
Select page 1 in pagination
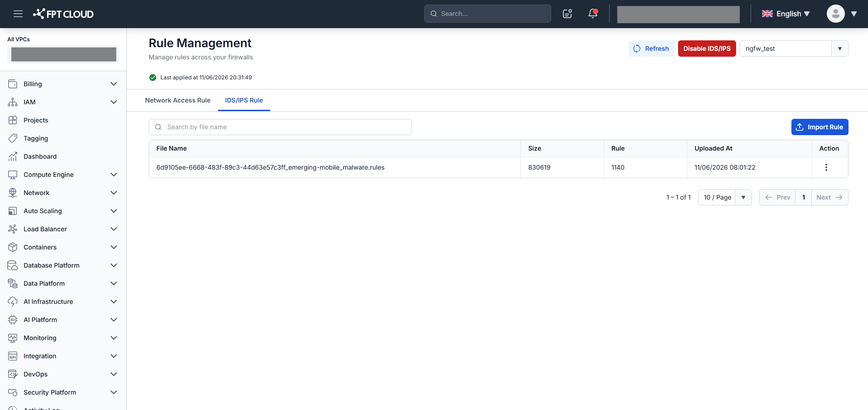coord(803,197)
